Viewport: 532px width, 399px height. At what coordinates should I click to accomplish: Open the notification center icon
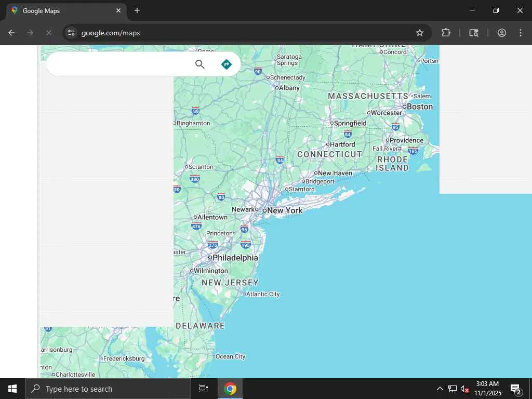click(x=516, y=389)
